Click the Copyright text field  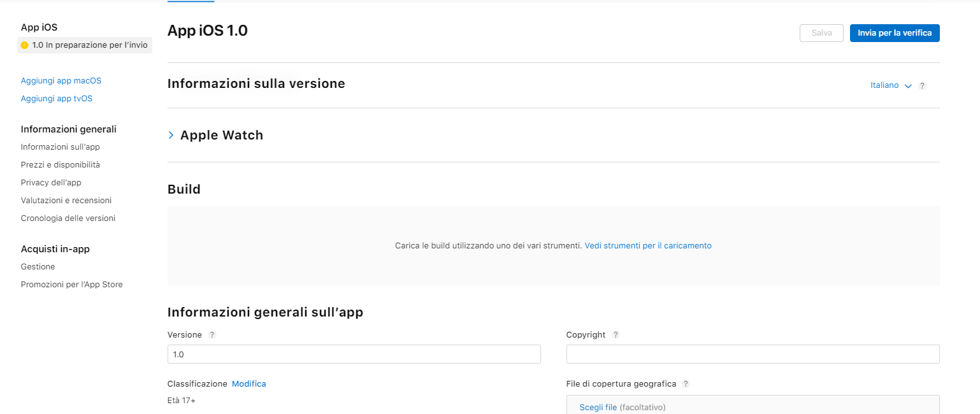point(753,354)
